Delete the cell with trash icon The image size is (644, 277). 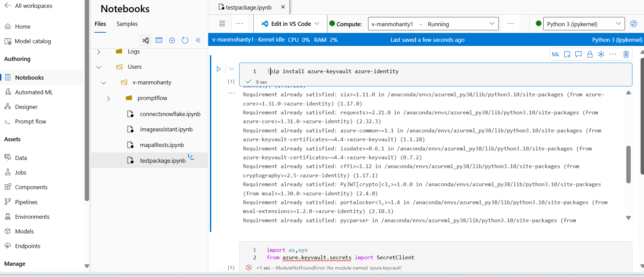pos(626,54)
